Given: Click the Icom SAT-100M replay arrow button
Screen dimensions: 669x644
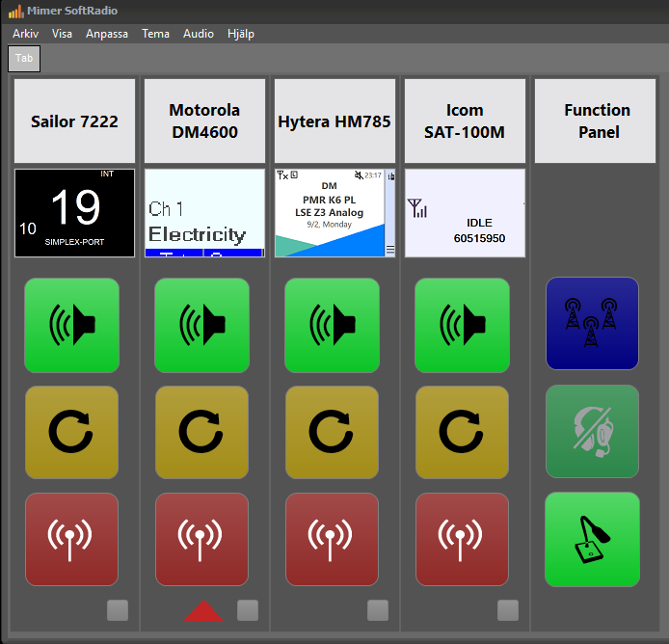Looking at the screenshot, I should click(462, 432).
